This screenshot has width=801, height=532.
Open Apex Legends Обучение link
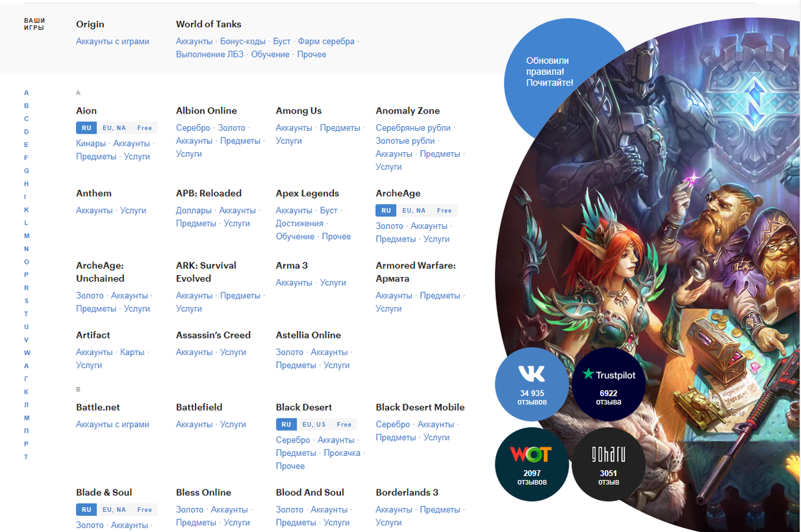(295, 237)
